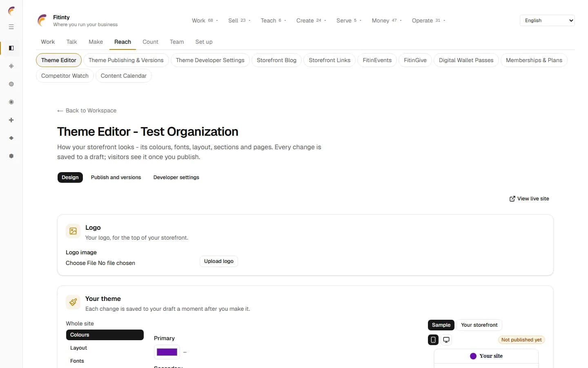This screenshot has height=368, width=588.
Task: Open the Primary colour swatch picker
Action: (167, 352)
